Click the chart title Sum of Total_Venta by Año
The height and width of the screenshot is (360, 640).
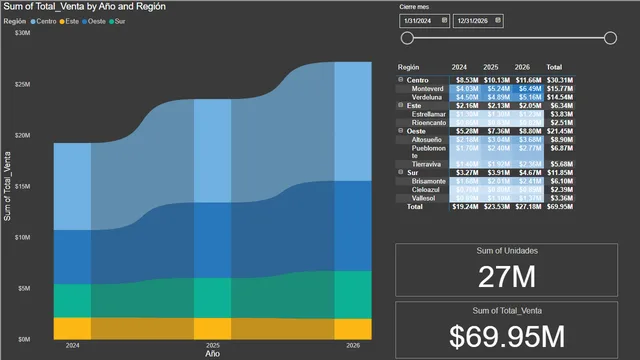(x=84, y=7)
